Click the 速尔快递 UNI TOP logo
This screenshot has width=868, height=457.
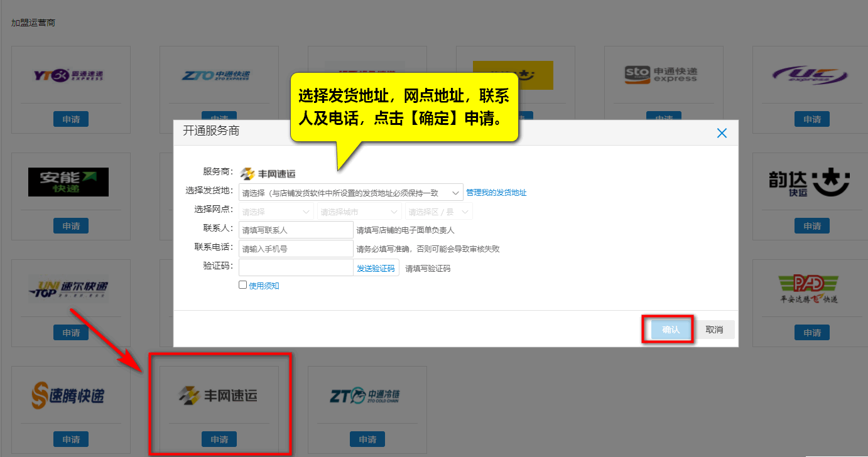(x=68, y=289)
